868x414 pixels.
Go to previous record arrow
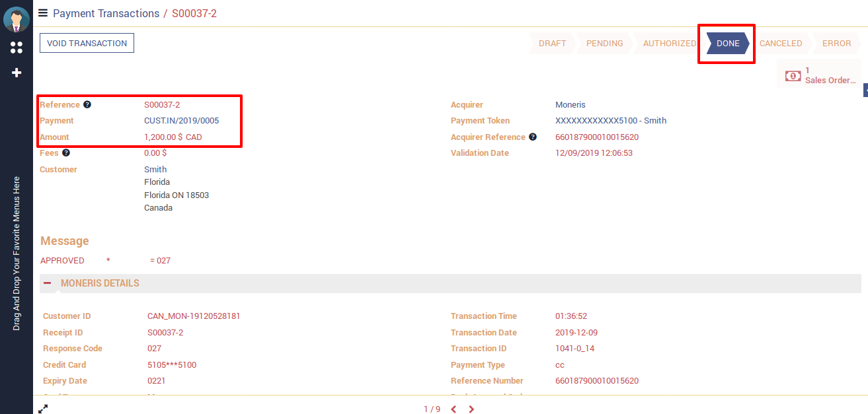pyautogui.click(x=454, y=409)
